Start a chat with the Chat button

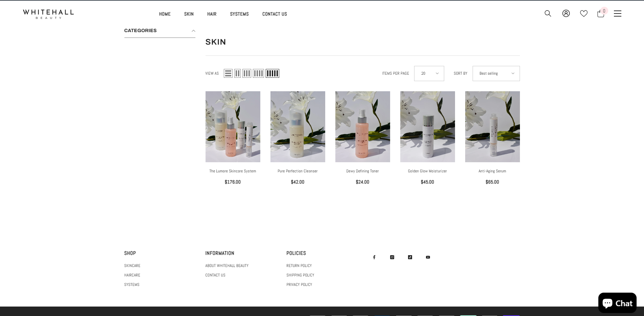point(617,303)
